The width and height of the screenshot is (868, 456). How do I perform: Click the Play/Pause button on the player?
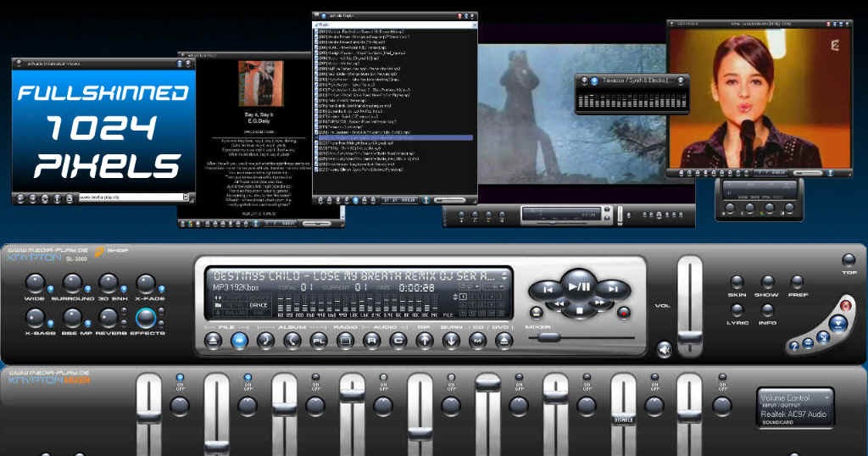pyautogui.click(x=578, y=286)
